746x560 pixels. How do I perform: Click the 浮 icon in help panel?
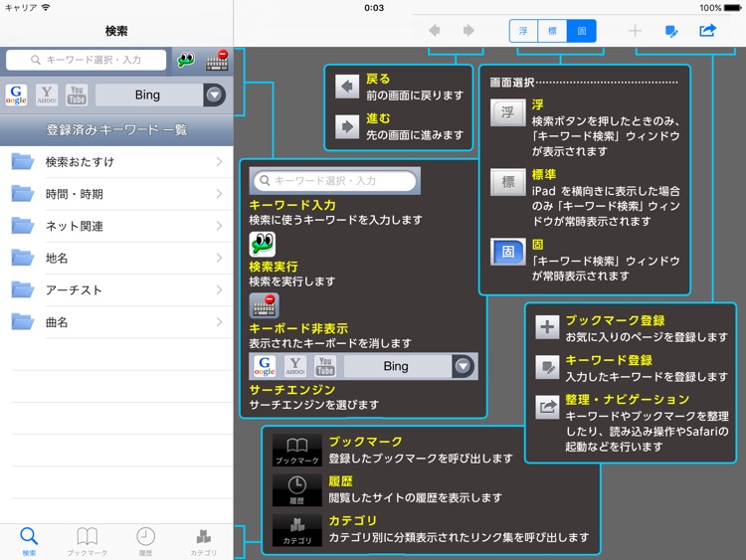[x=508, y=112]
